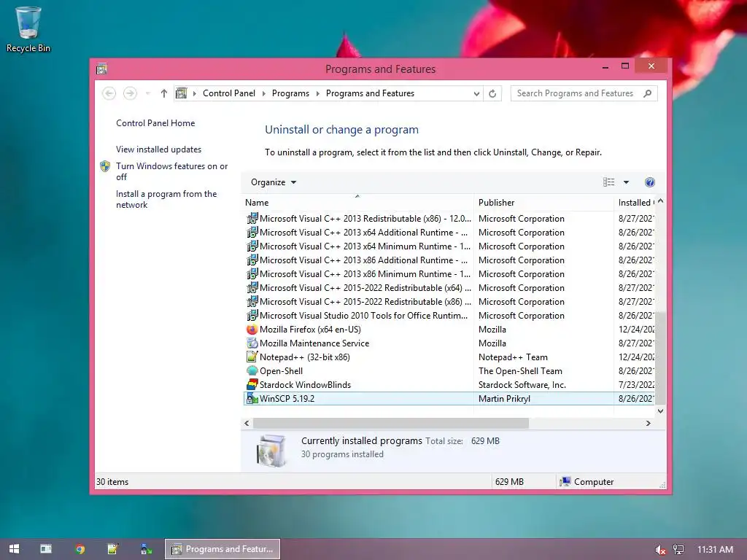Click The Open-Shell Team publisher cell

click(x=520, y=371)
